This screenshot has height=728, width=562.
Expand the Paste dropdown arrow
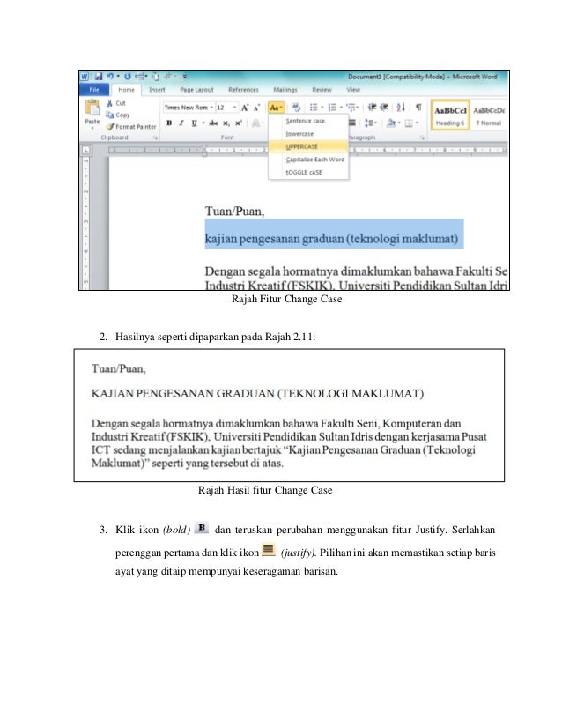pos(92,127)
